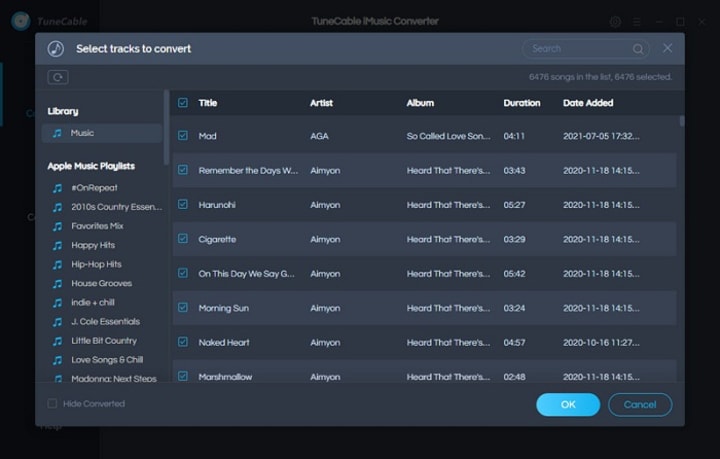Click the artist AGA cell
The height and width of the screenshot is (459, 720).
point(319,136)
